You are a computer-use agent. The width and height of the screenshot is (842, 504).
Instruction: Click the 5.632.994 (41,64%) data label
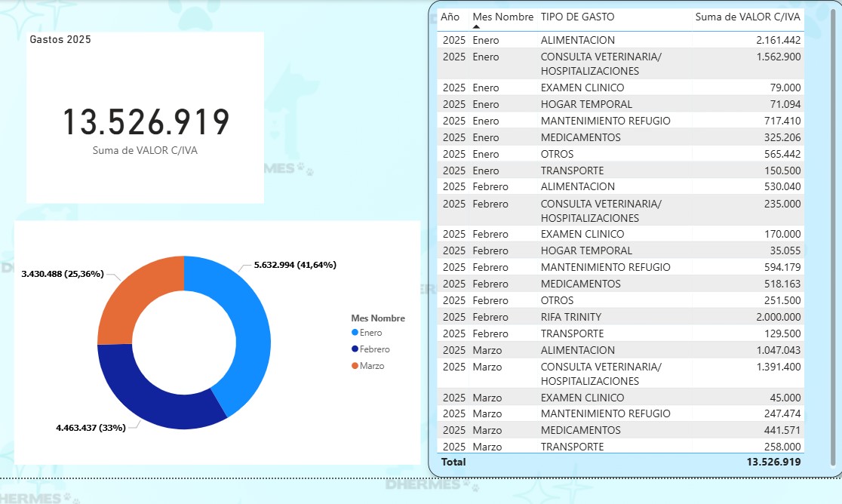295,265
